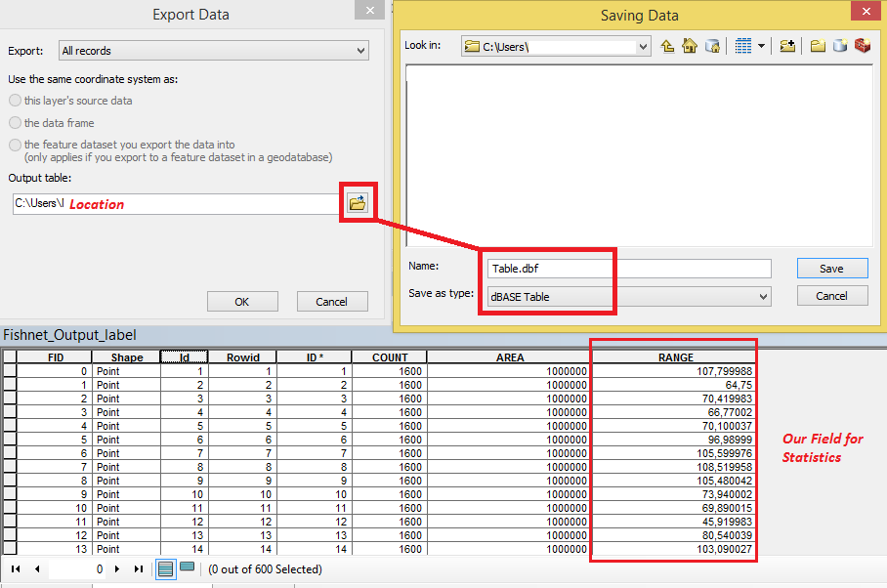Click Save in the Saving Data dialog

pyautogui.click(x=831, y=269)
